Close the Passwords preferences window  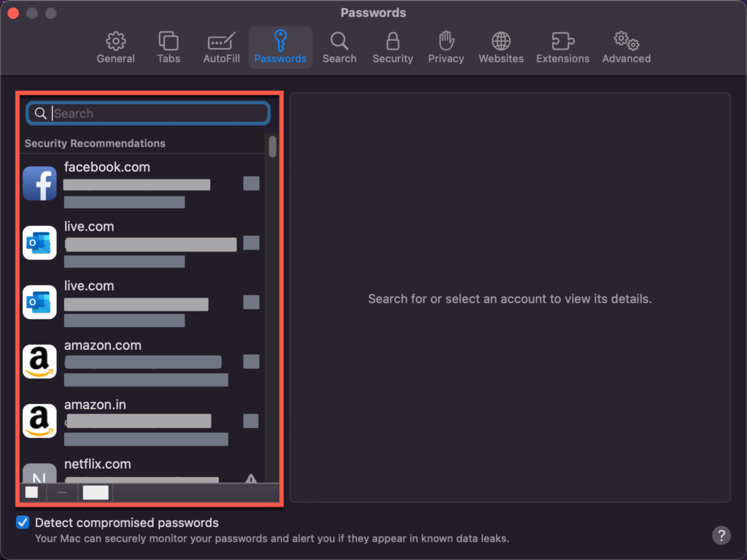click(x=13, y=13)
